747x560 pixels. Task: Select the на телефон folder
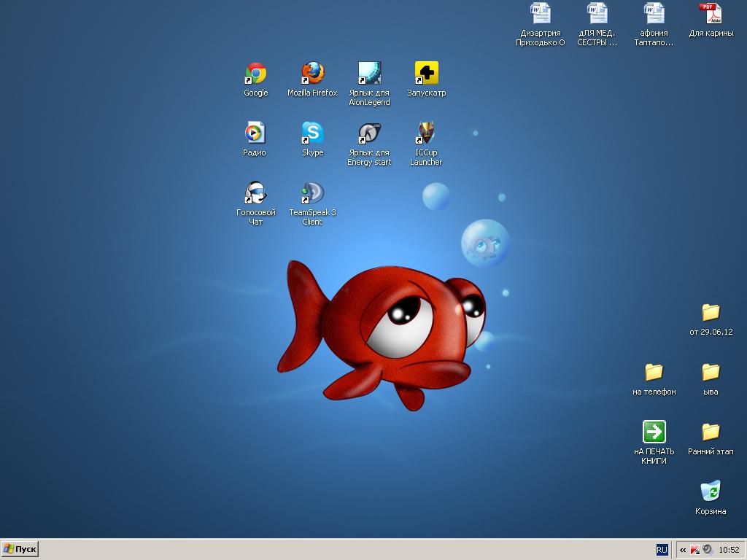[x=654, y=373]
